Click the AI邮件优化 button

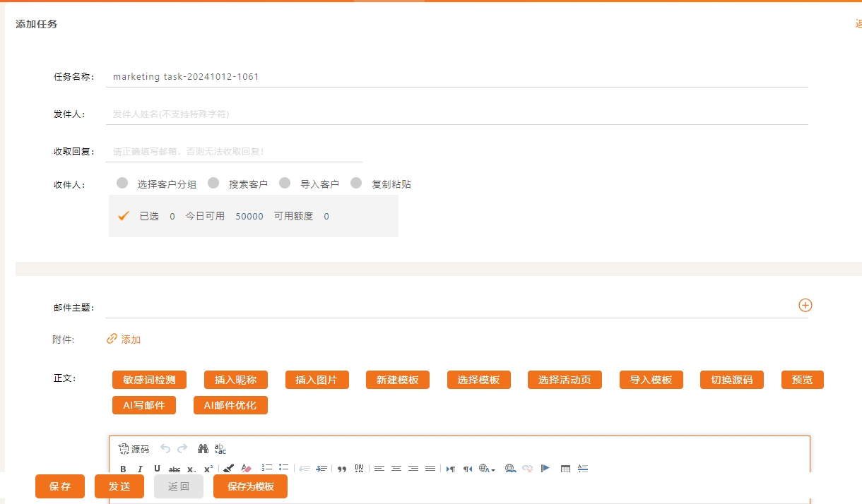[230, 405]
